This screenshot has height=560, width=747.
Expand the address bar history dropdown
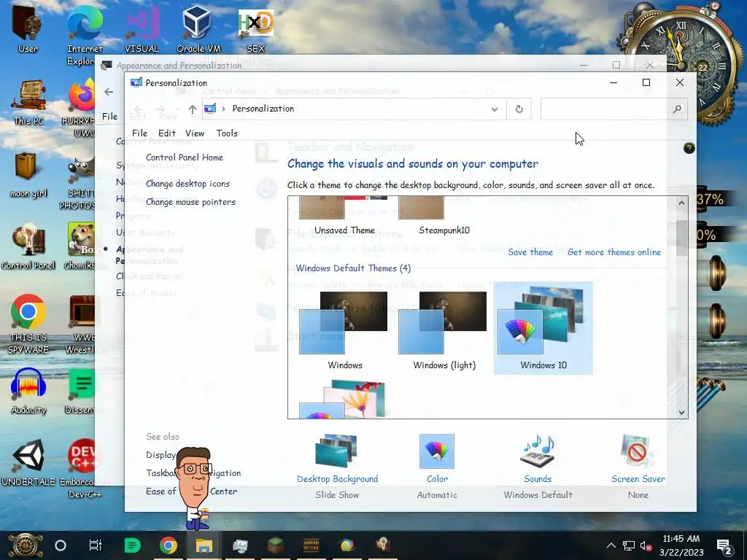[495, 109]
